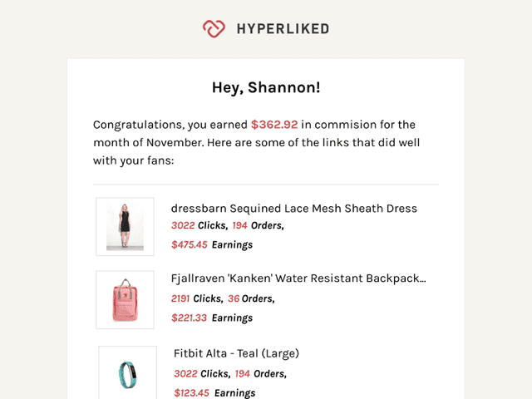
Task: Open the black sequined dress thumbnail
Action: [125, 226]
